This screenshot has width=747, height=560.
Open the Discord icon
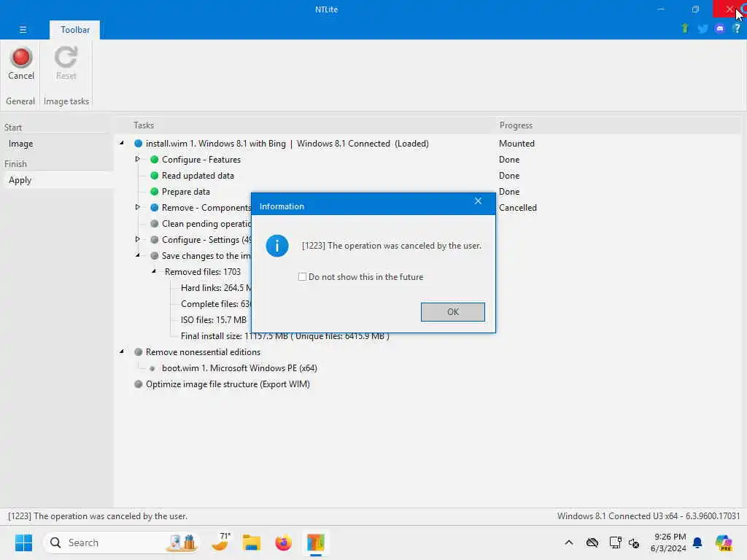pos(720,28)
